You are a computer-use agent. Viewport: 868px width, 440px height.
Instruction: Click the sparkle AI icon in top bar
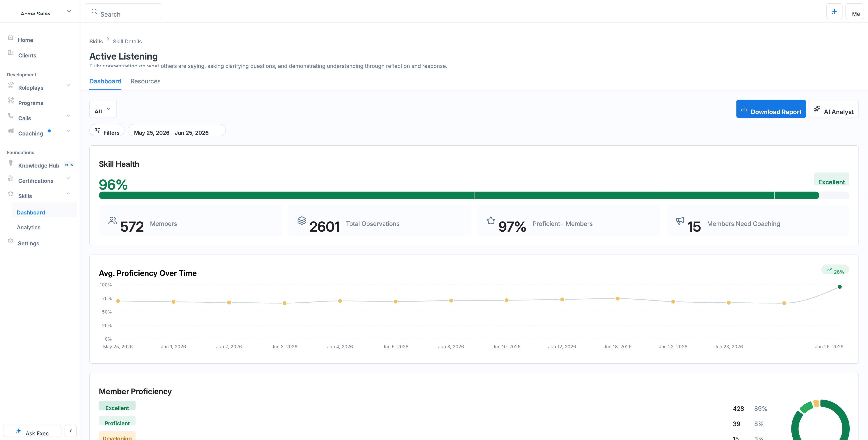click(834, 11)
